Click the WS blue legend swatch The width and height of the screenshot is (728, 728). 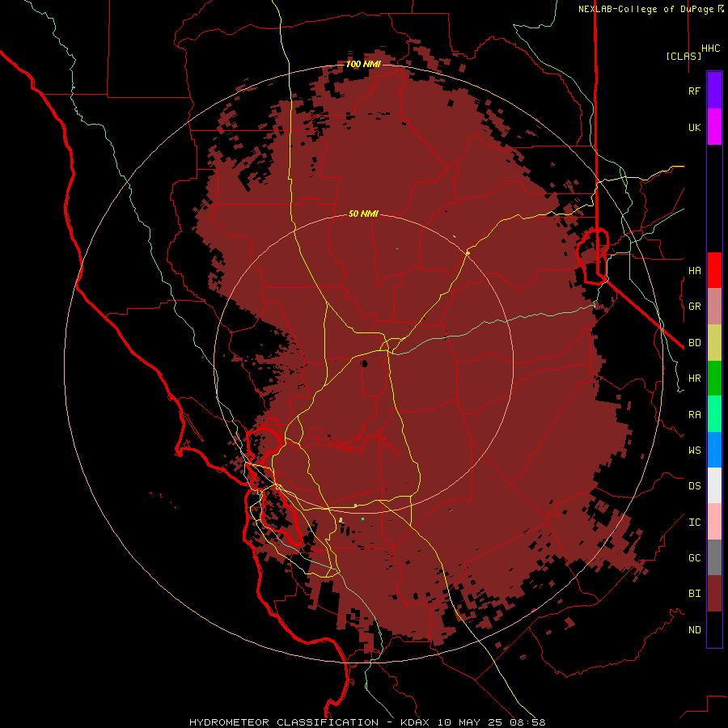[714, 450]
